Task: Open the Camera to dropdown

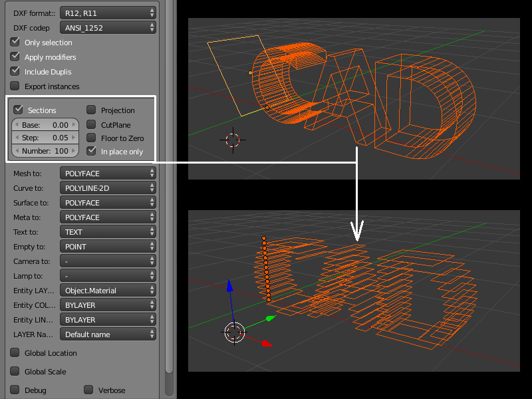Action: [x=108, y=261]
